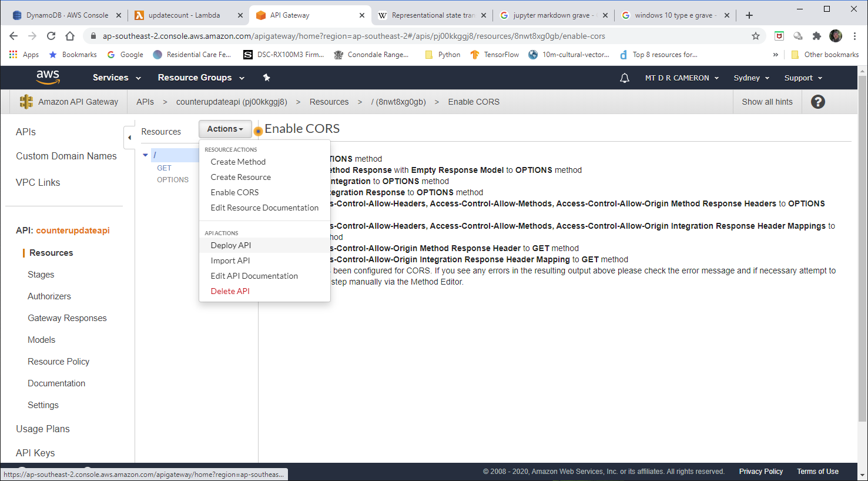
Task: Open the Services dropdown
Action: tap(117, 78)
